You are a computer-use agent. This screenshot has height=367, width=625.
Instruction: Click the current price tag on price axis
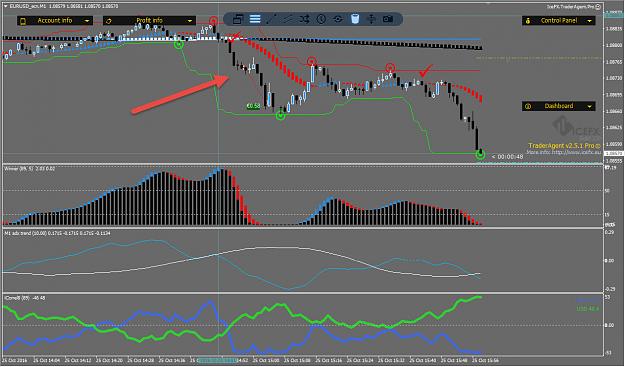pos(613,153)
